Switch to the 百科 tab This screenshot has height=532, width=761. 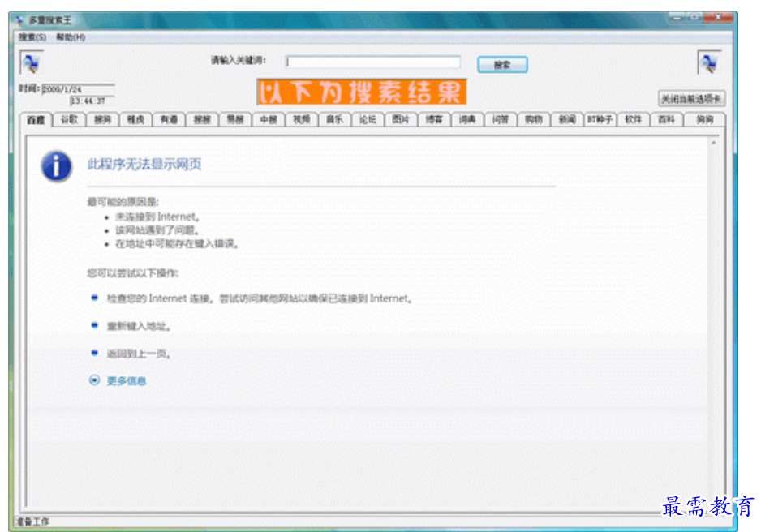666,119
